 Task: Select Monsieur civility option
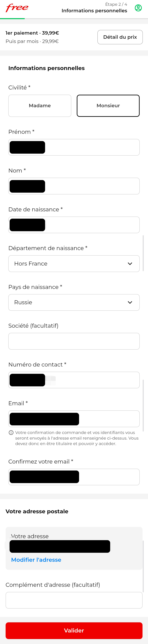coord(108,105)
